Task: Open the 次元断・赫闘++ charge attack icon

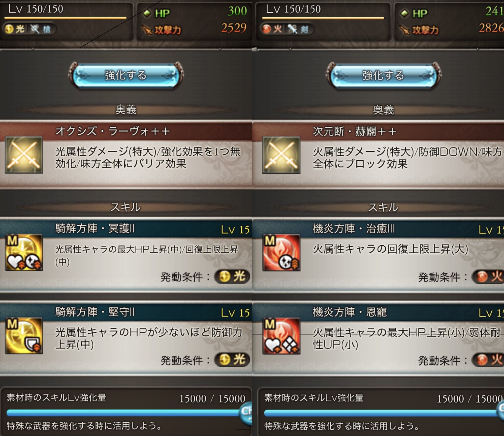Action: pos(281,155)
